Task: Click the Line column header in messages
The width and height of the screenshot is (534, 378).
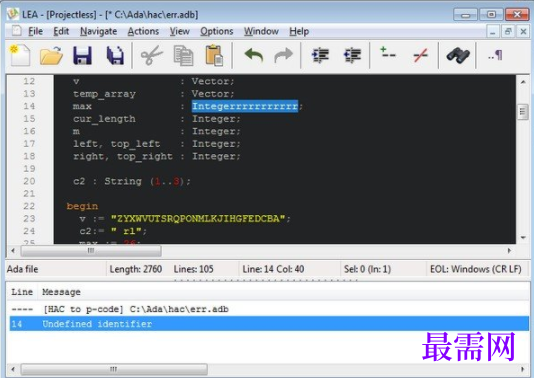Action: 22,292
